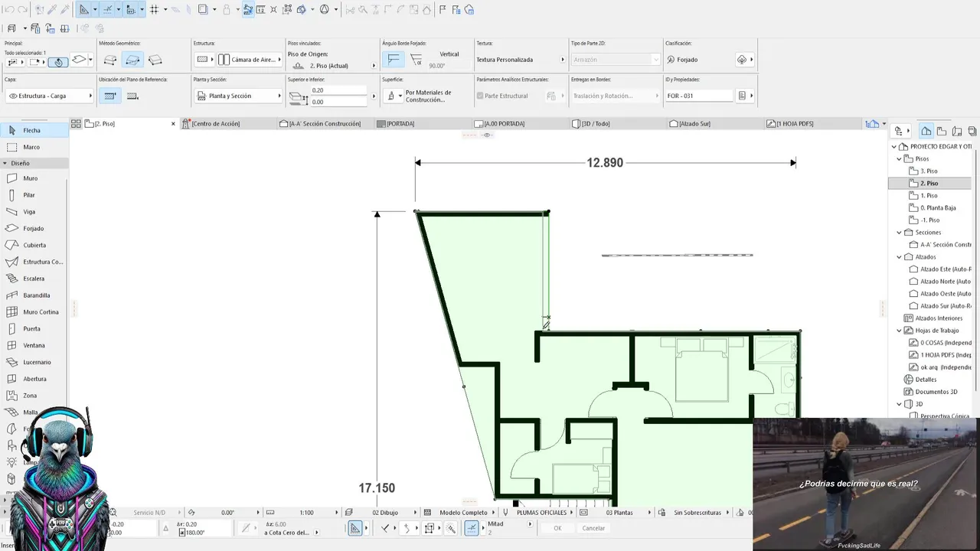
Task: Select the second reference plane location option
Action: 132,96
